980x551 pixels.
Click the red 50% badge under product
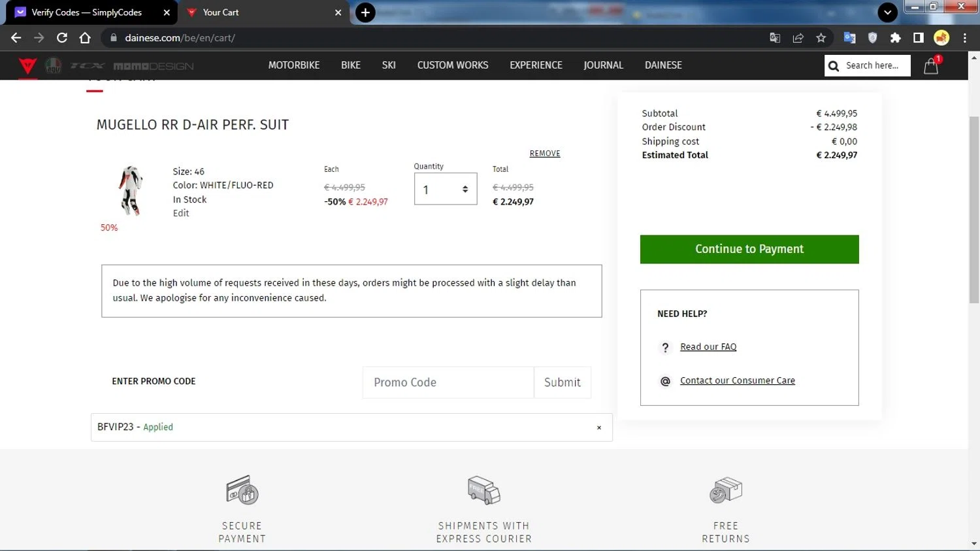click(109, 228)
